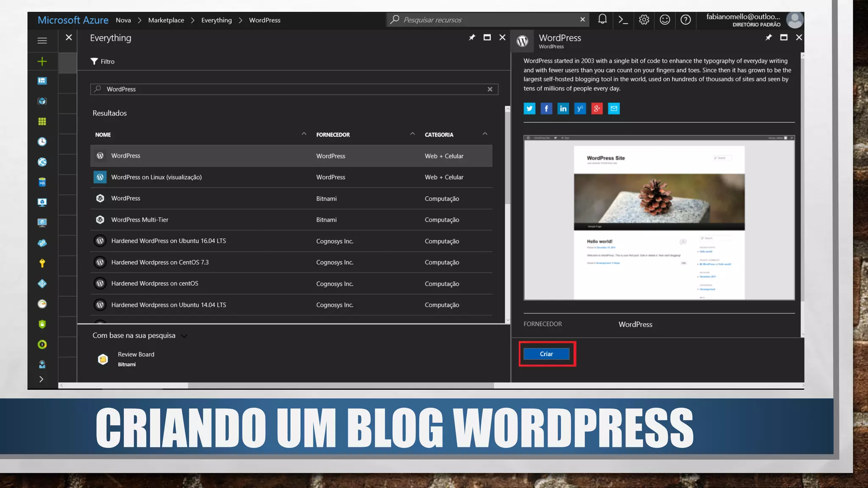Open the gauge meter sidebar icon
Image resolution: width=868 pixels, height=488 pixels.
pos(42,304)
